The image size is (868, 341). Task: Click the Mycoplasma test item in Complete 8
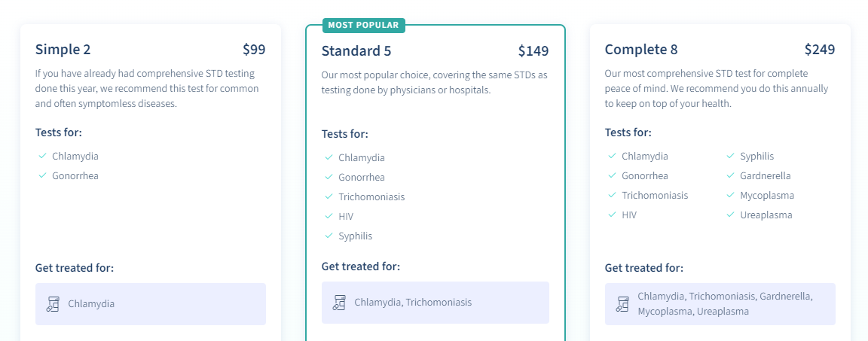pyautogui.click(x=766, y=195)
